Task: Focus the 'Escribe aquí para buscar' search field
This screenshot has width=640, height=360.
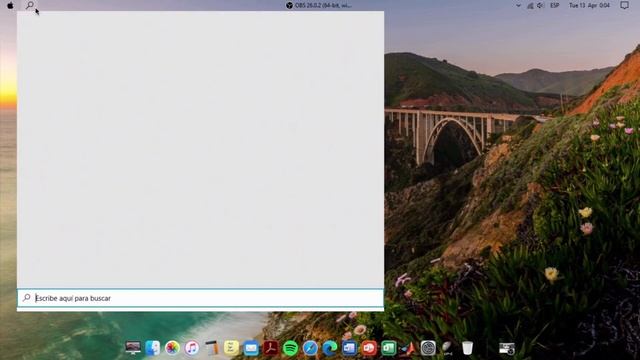Action: (x=200, y=298)
